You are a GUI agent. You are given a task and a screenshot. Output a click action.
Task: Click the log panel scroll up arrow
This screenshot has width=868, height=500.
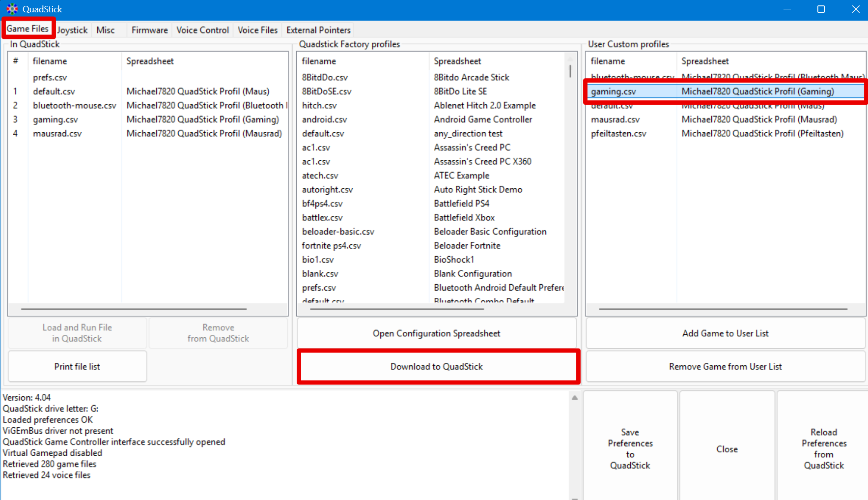(x=574, y=398)
